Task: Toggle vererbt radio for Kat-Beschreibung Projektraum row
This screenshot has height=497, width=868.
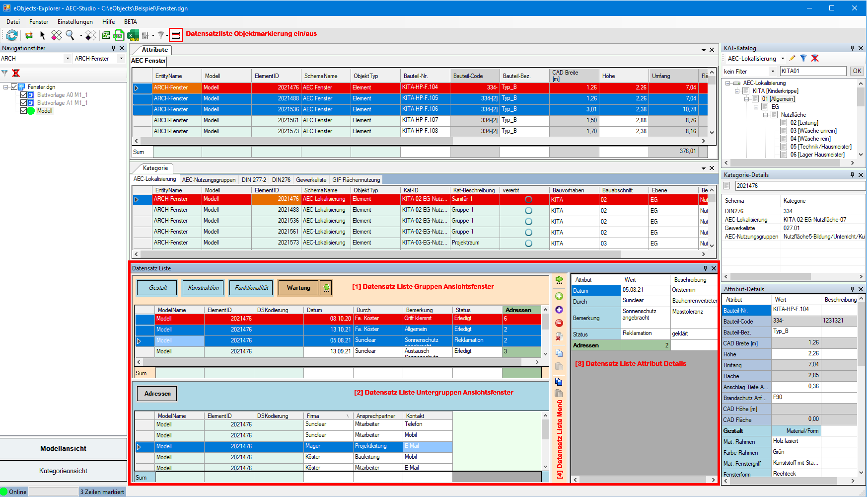Action: coord(528,243)
